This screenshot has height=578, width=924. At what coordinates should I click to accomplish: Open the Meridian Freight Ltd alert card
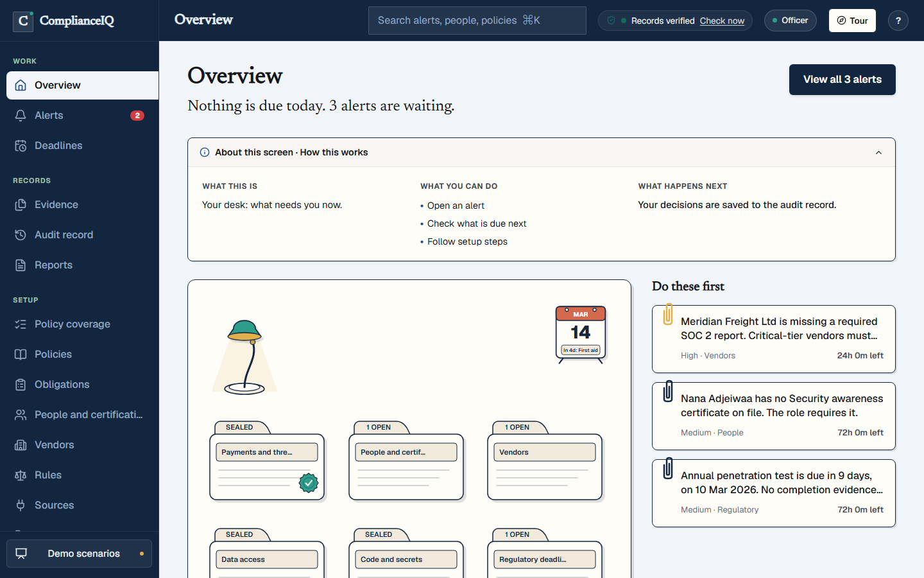point(774,339)
